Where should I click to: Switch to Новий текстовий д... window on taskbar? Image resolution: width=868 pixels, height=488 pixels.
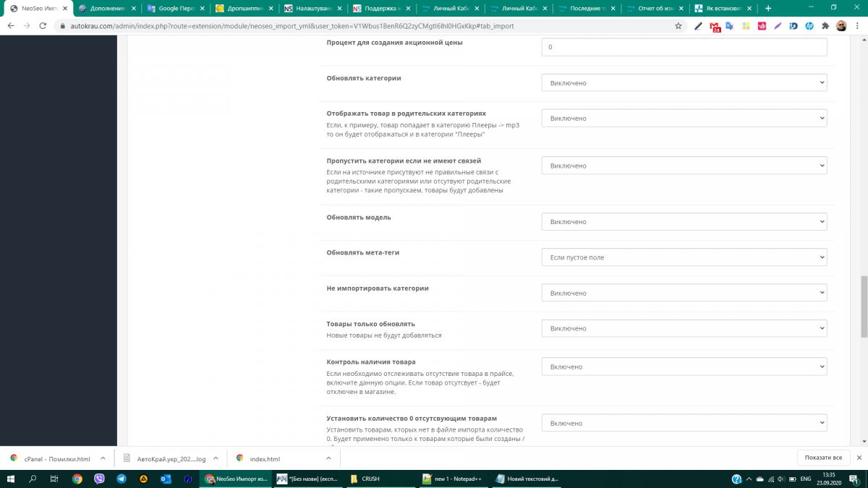tap(528, 479)
